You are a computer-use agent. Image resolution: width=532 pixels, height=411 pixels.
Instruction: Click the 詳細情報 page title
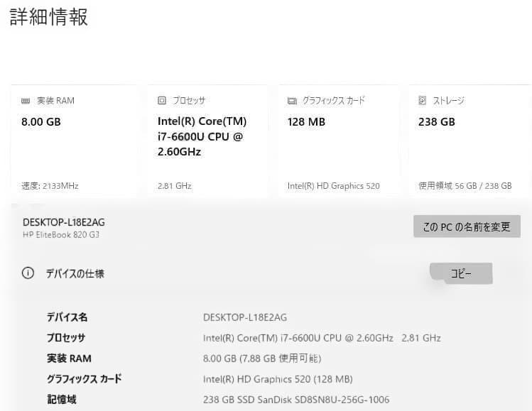tap(49, 17)
